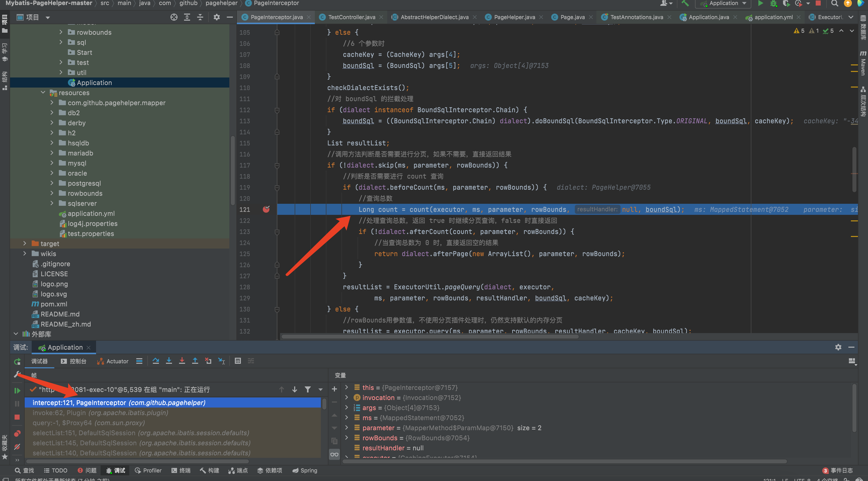
Task: Toggle the frames filter funnel icon
Action: [x=307, y=390]
